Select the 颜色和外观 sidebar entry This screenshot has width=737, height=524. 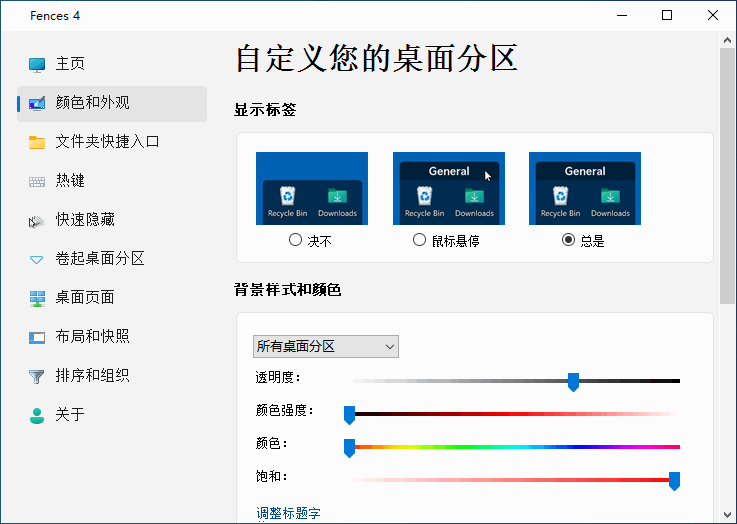(x=112, y=103)
